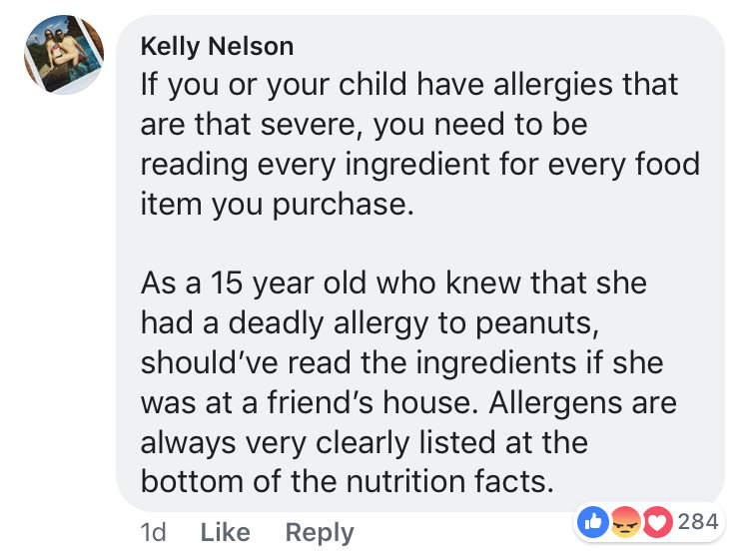Click the text 'item you purchase.'

(277, 205)
